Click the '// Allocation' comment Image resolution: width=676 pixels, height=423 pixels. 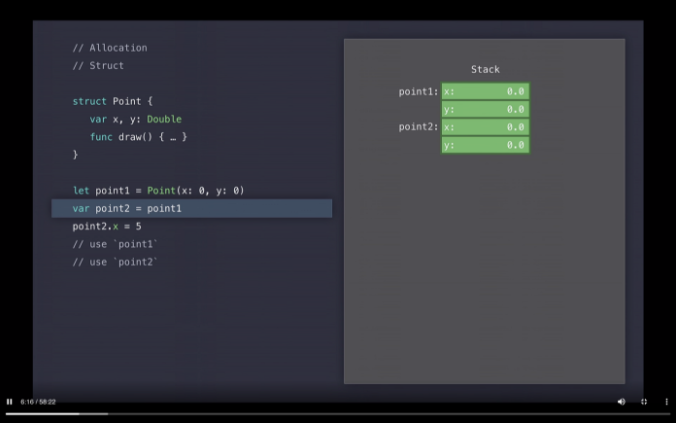point(110,48)
